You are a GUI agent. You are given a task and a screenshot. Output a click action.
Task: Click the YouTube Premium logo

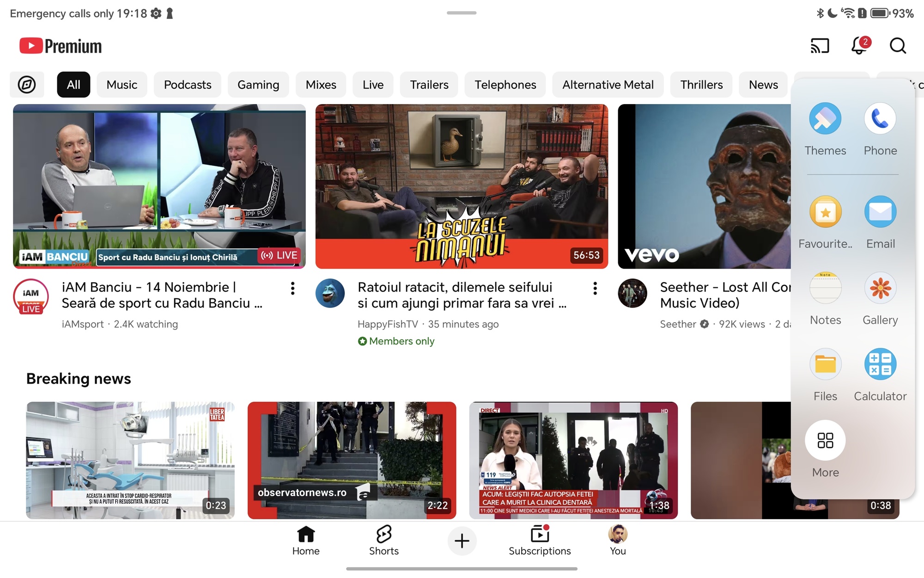[61, 46]
